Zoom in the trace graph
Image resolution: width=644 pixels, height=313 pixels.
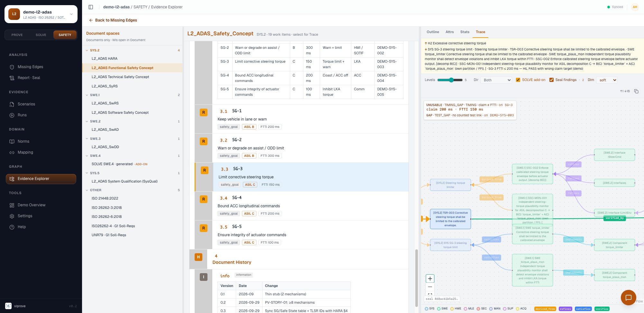(x=430, y=279)
